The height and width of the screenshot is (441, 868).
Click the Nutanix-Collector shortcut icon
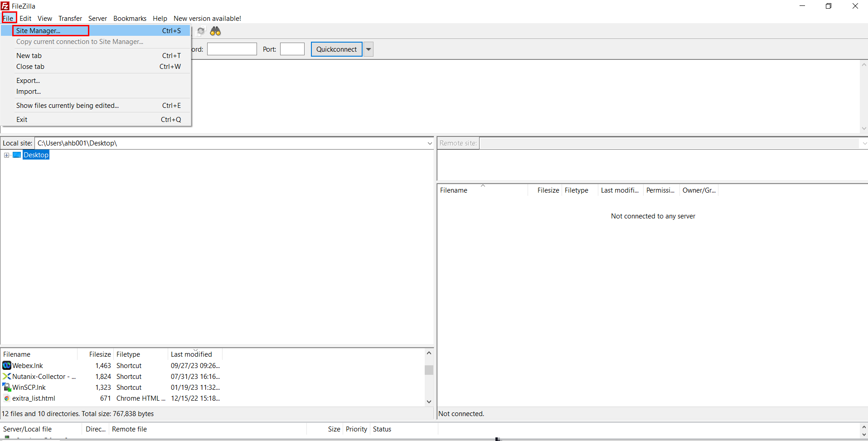click(7, 376)
